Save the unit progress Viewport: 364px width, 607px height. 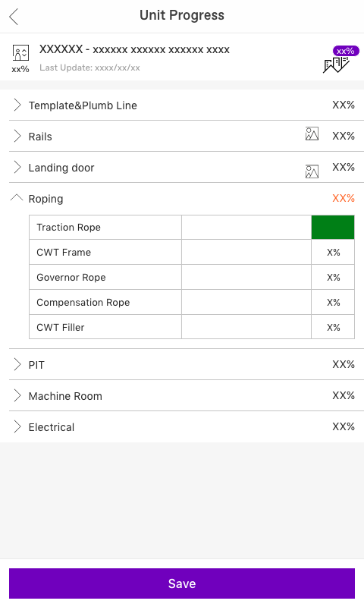coord(182,583)
